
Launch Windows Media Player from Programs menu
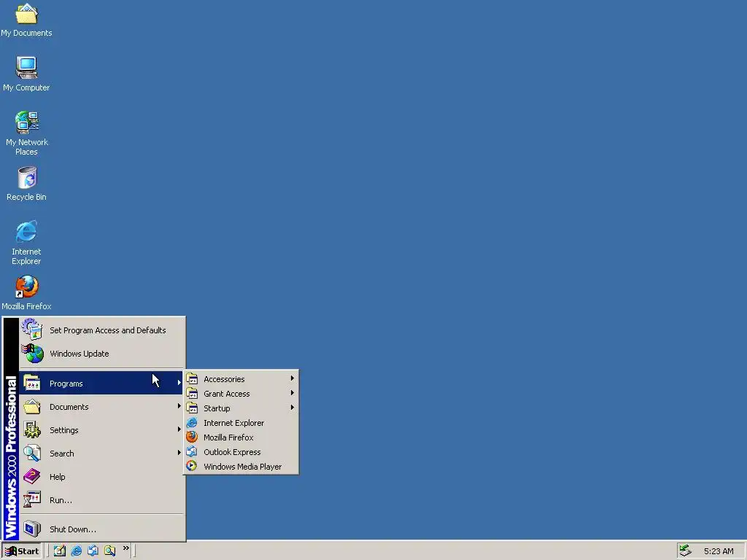pos(241,467)
